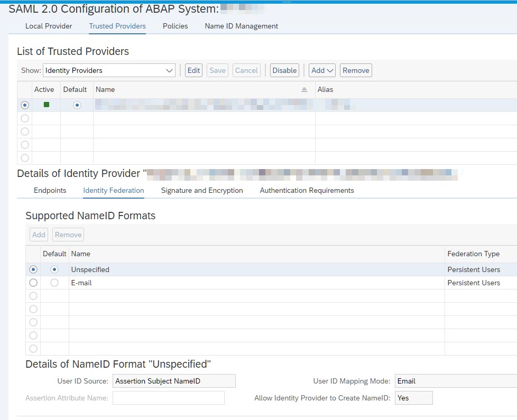Open the Show Identity Providers dropdown
Viewport: 517px width, 420px height.
[109, 70]
